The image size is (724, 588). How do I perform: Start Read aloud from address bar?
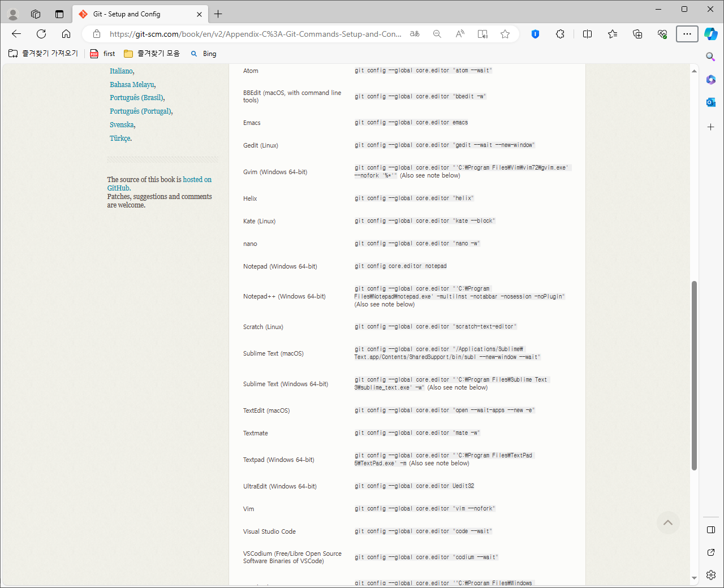point(460,34)
